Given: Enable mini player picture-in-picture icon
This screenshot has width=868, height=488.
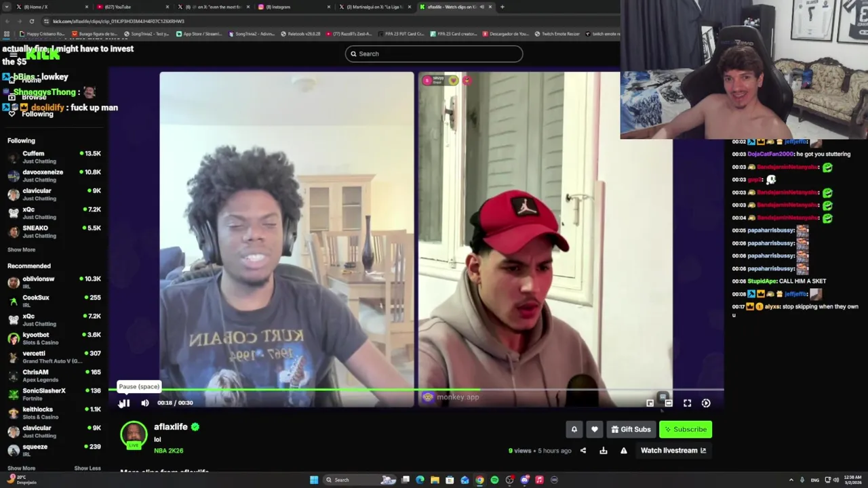Looking at the screenshot, I should pos(650,403).
